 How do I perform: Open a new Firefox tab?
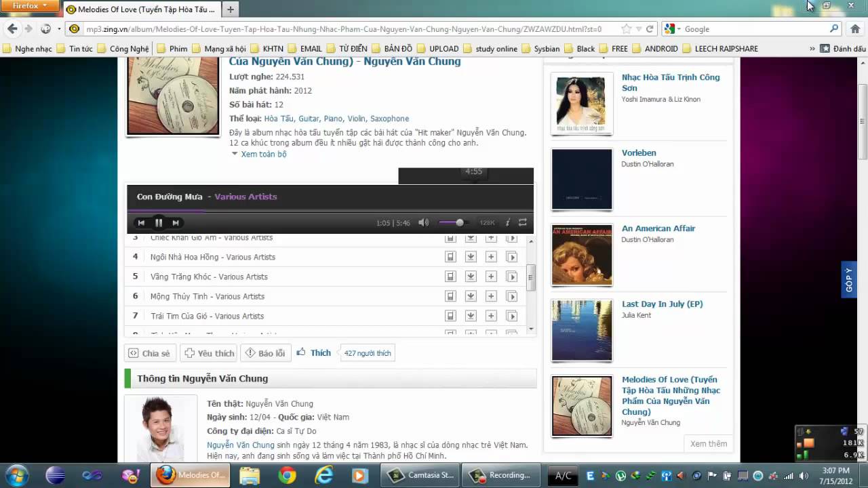pos(231,9)
